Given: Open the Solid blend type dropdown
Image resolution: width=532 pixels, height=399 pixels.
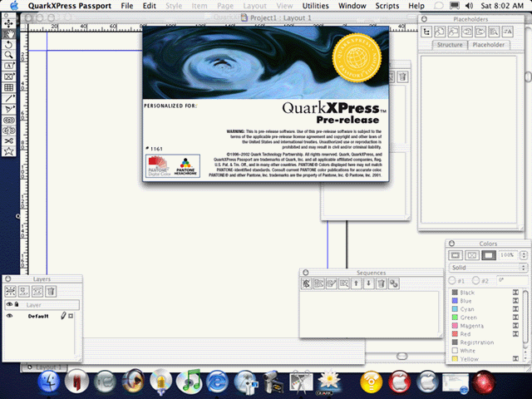Looking at the screenshot, I should [x=489, y=268].
